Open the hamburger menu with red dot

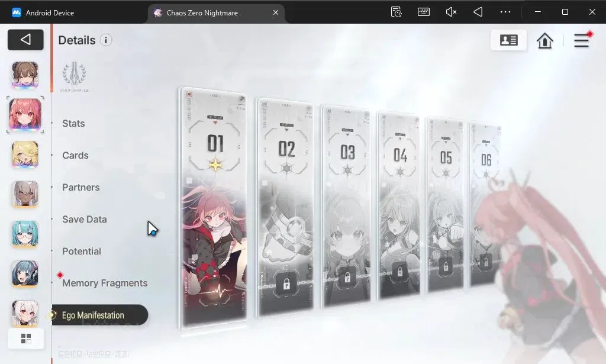pyautogui.click(x=582, y=40)
